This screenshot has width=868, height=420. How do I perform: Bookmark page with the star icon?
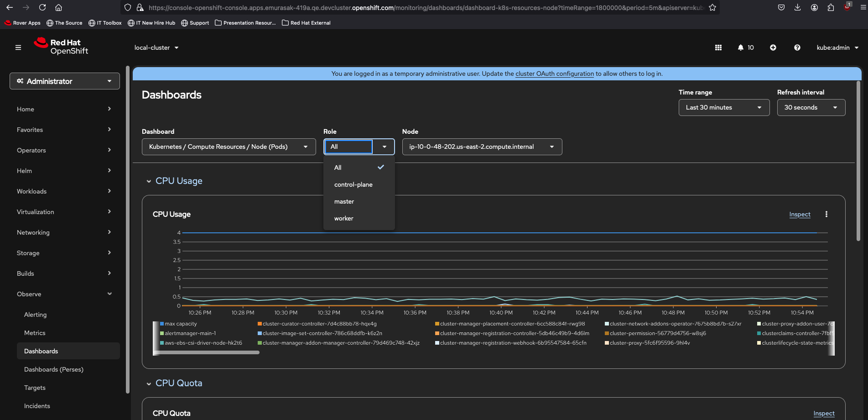[x=712, y=7]
